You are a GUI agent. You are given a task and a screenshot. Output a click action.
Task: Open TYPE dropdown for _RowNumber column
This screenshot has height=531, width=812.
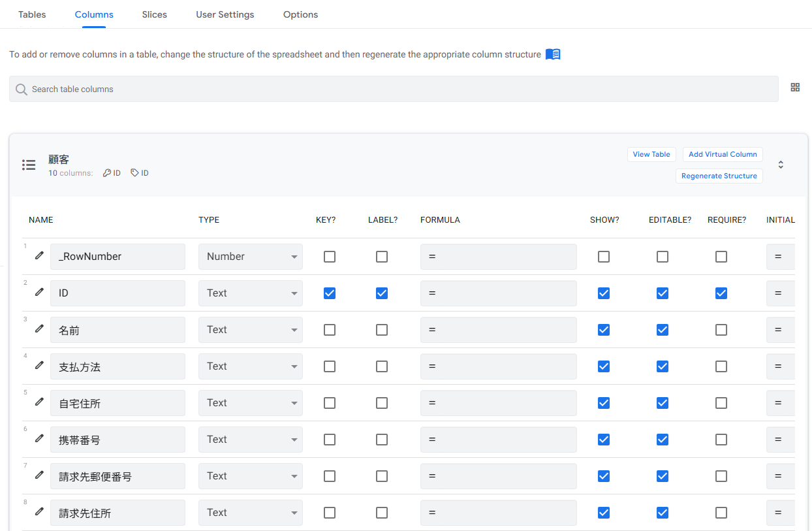251,257
